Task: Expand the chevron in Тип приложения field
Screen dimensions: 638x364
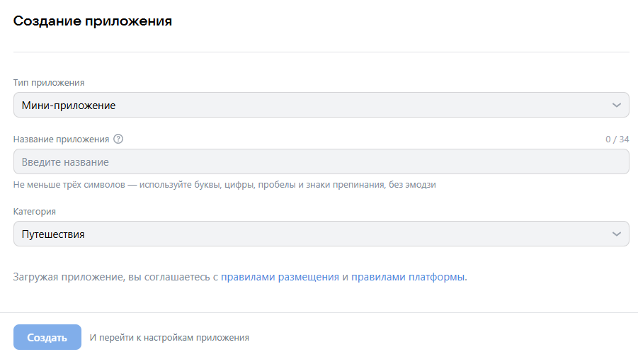Action: click(x=616, y=106)
